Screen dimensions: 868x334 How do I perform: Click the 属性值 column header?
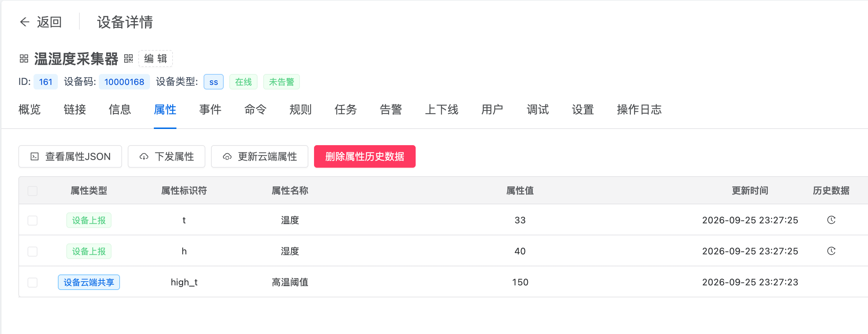[x=520, y=191]
